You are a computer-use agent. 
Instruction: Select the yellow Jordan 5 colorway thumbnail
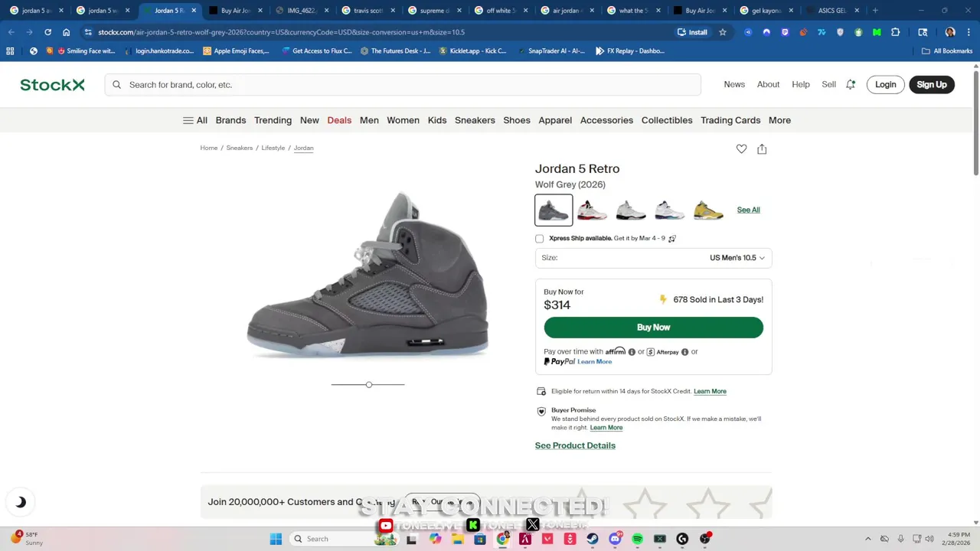(708, 210)
